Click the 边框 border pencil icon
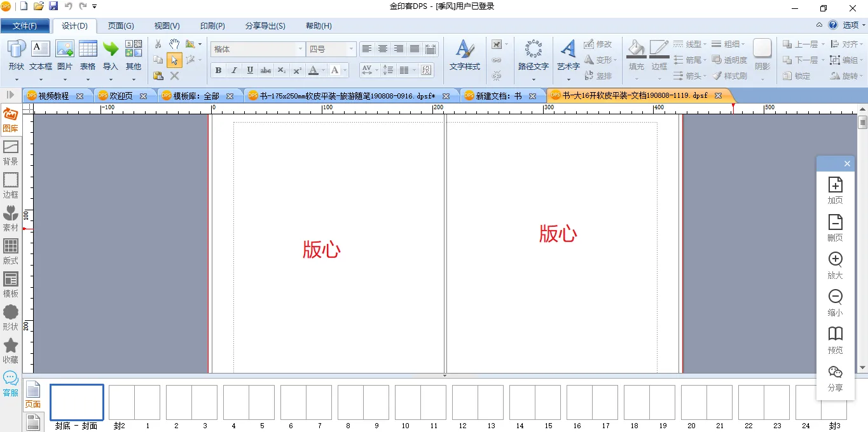This screenshot has width=868, height=432. coord(659,49)
